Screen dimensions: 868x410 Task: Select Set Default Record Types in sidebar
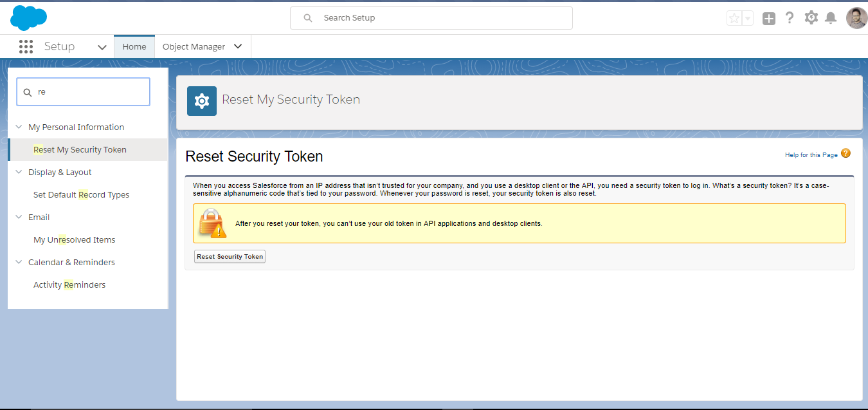click(x=81, y=194)
